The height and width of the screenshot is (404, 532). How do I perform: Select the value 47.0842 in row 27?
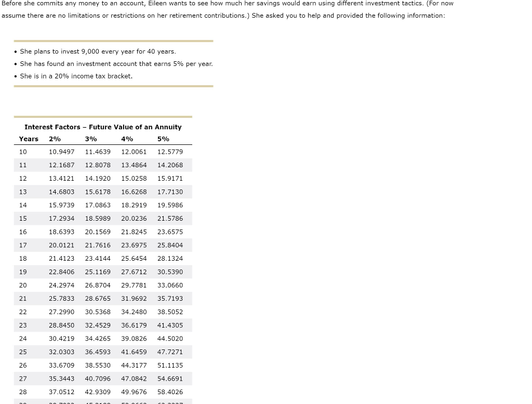pyautogui.click(x=134, y=379)
